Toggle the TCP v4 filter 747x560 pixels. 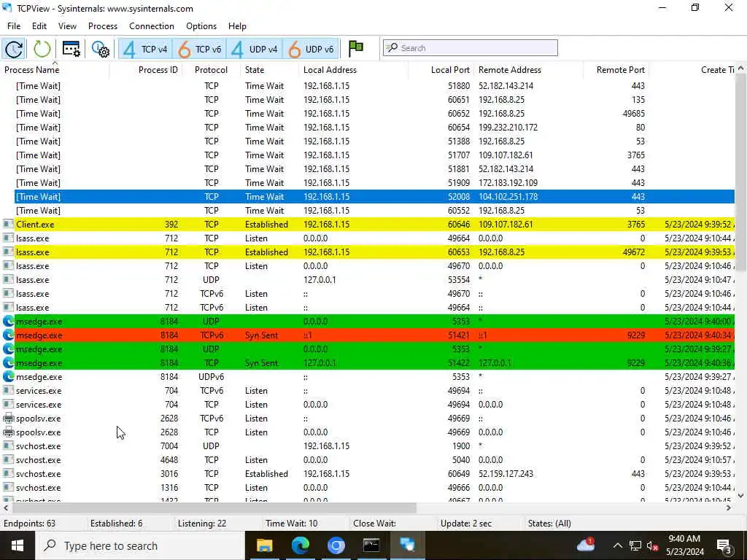145,49
